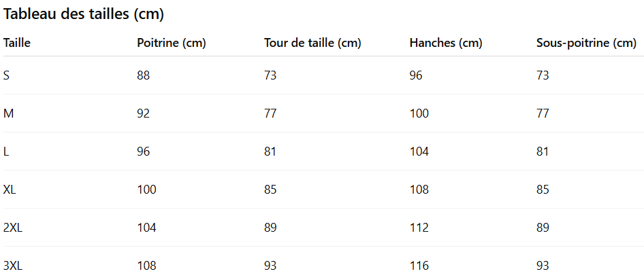
Task: Click Sous-poitrine value 93 for size 3XL
Action: (x=543, y=266)
